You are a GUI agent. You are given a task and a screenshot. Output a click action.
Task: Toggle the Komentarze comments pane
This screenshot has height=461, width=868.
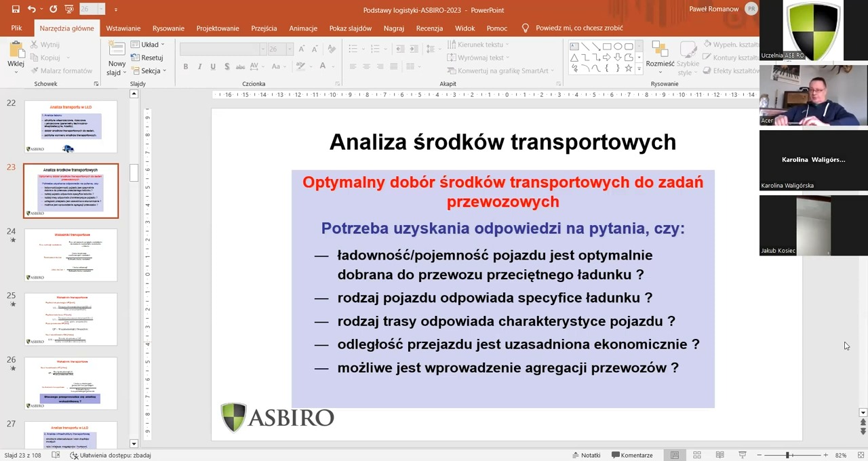pos(632,455)
